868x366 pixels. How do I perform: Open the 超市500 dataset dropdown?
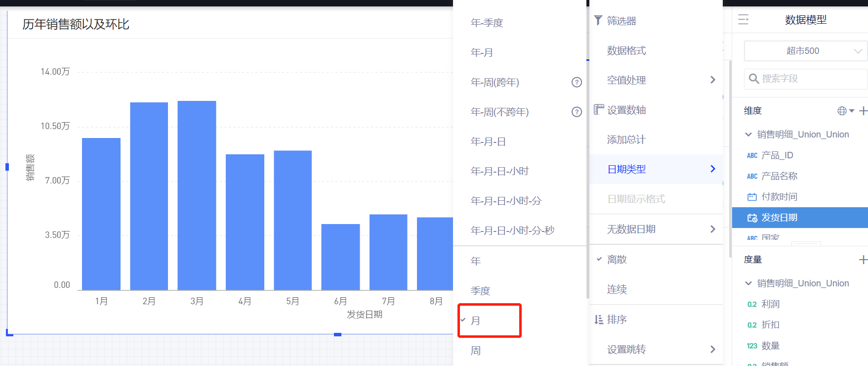[x=806, y=51]
